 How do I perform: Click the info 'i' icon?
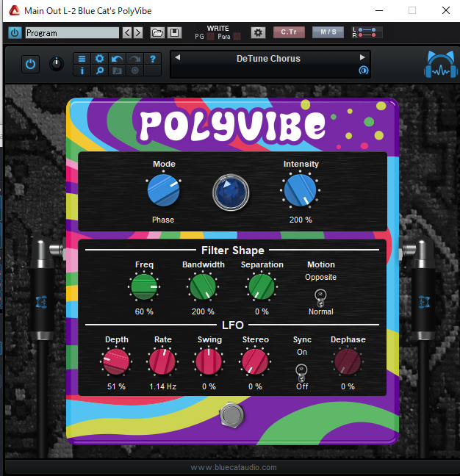(x=82, y=71)
